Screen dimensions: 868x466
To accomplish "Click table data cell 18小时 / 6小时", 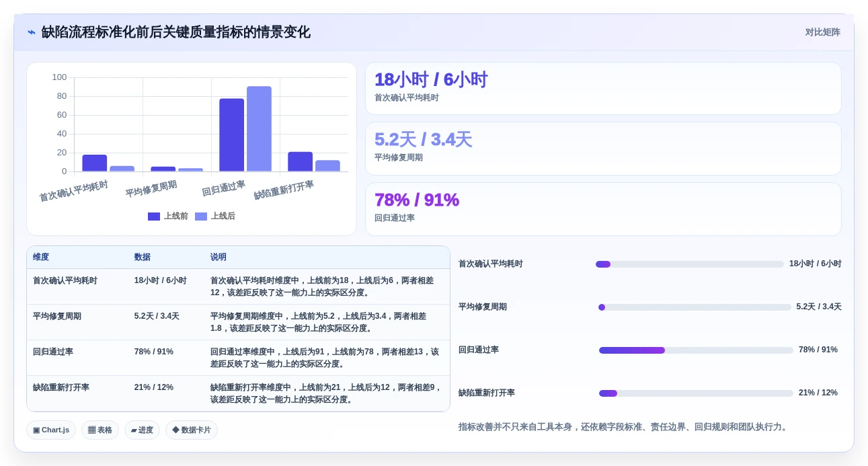I will click(161, 281).
